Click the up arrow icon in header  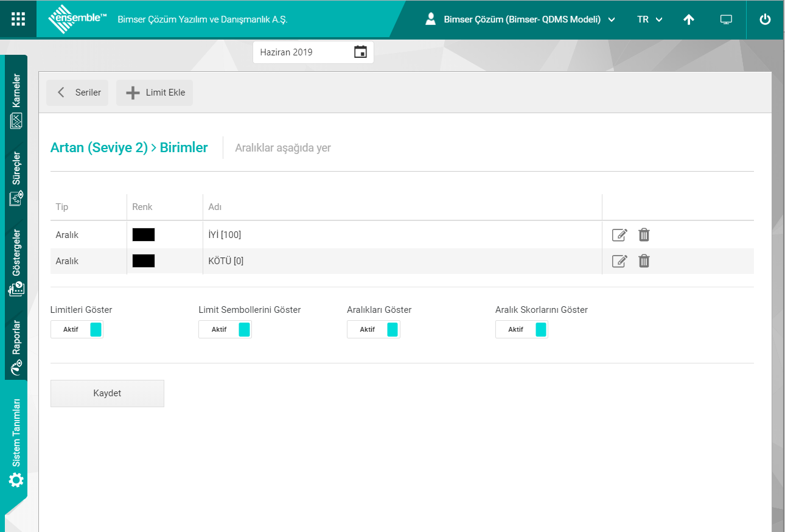pyautogui.click(x=688, y=19)
